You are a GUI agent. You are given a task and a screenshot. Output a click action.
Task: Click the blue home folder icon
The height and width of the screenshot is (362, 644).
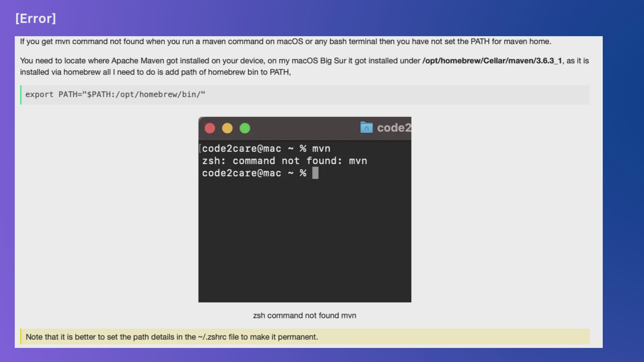(x=366, y=128)
